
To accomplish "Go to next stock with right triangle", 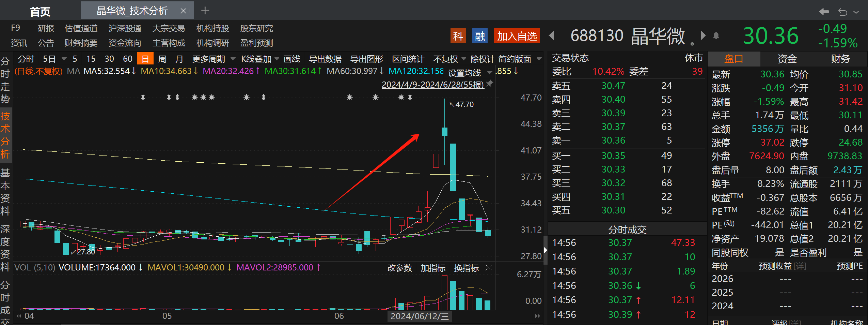I will click(703, 35).
